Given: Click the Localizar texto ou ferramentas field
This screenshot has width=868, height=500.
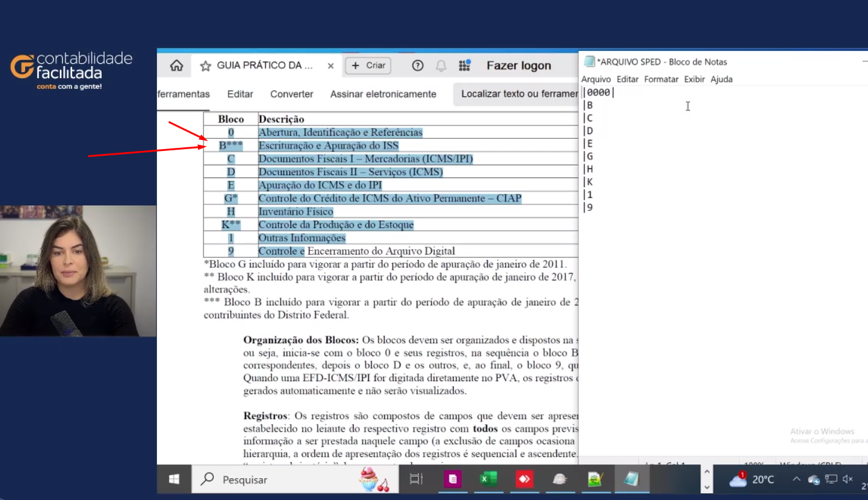Looking at the screenshot, I should (x=515, y=94).
